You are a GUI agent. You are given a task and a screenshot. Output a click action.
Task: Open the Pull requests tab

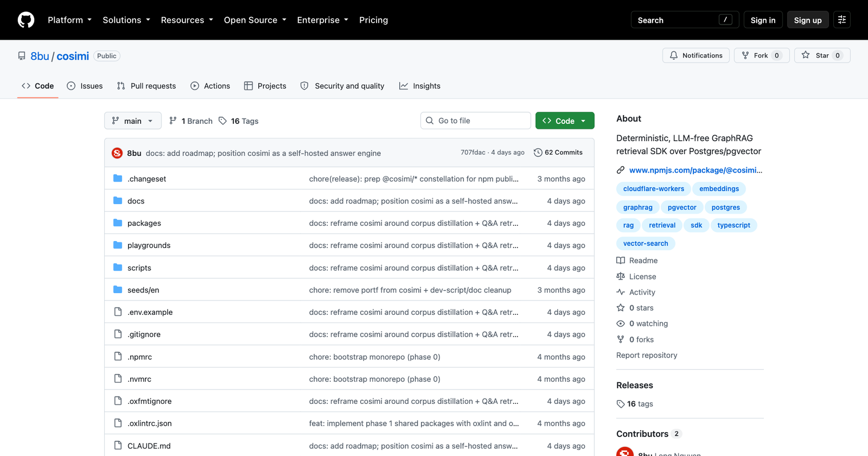point(146,86)
